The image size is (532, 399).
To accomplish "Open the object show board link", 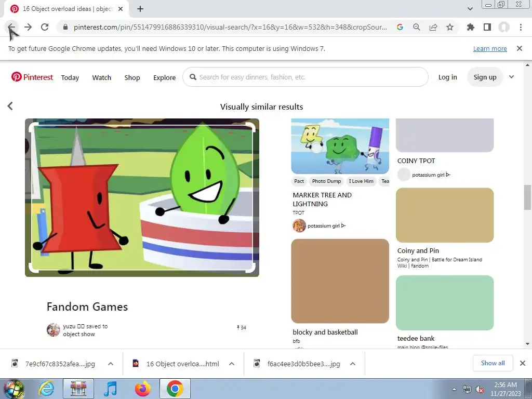I will [79, 334].
